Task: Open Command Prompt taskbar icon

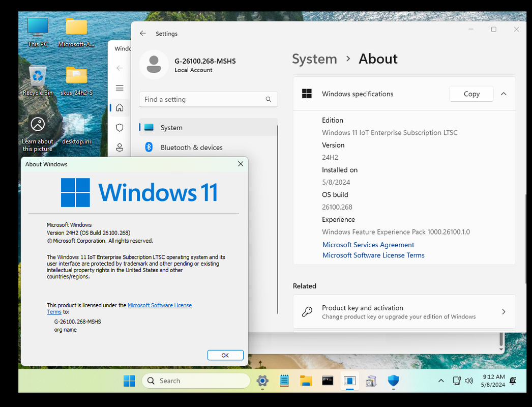Action: point(328,381)
